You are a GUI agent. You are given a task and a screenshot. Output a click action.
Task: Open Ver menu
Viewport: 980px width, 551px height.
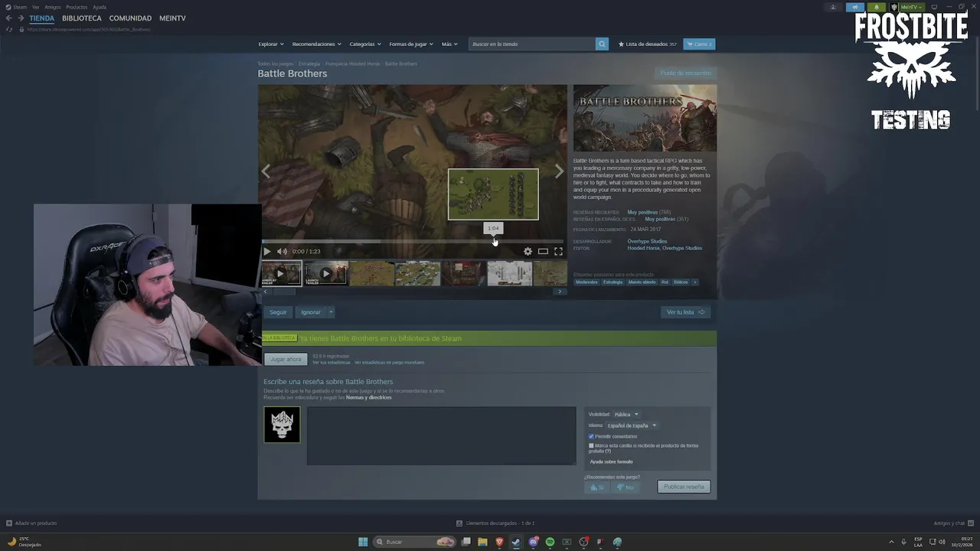(x=35, y=7)
